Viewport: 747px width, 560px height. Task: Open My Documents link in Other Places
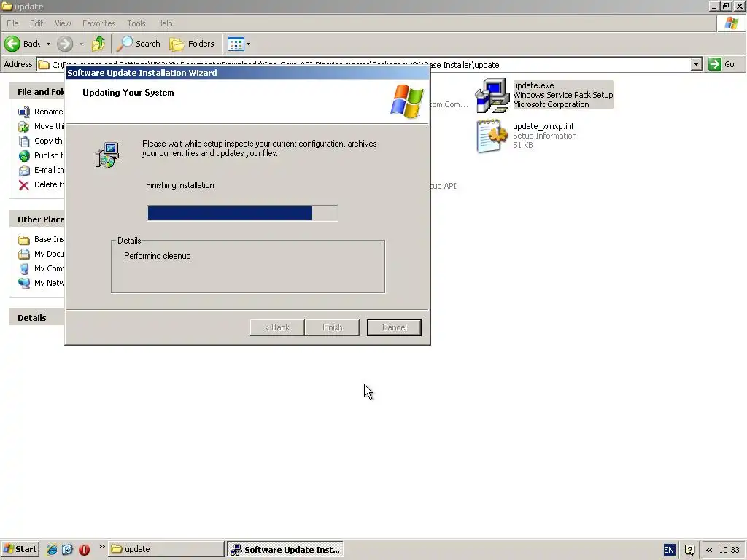pos(41,254)
